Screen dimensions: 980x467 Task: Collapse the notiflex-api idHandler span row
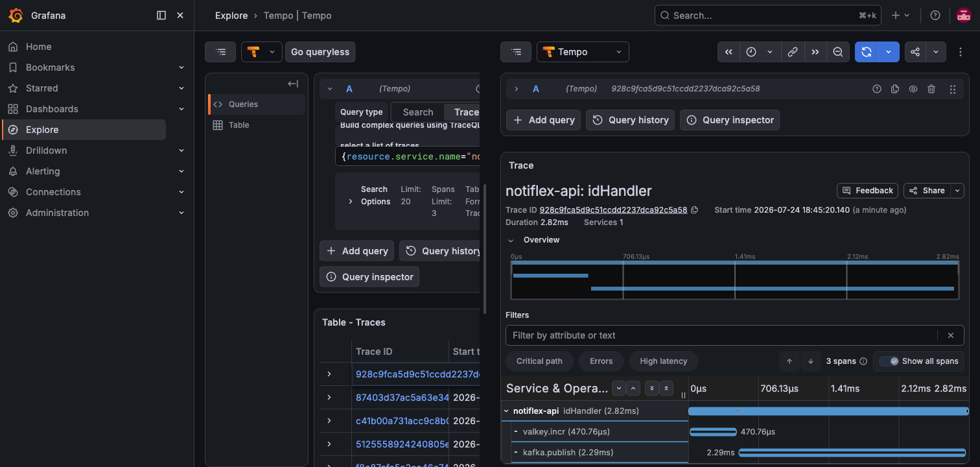pos(507,411)
